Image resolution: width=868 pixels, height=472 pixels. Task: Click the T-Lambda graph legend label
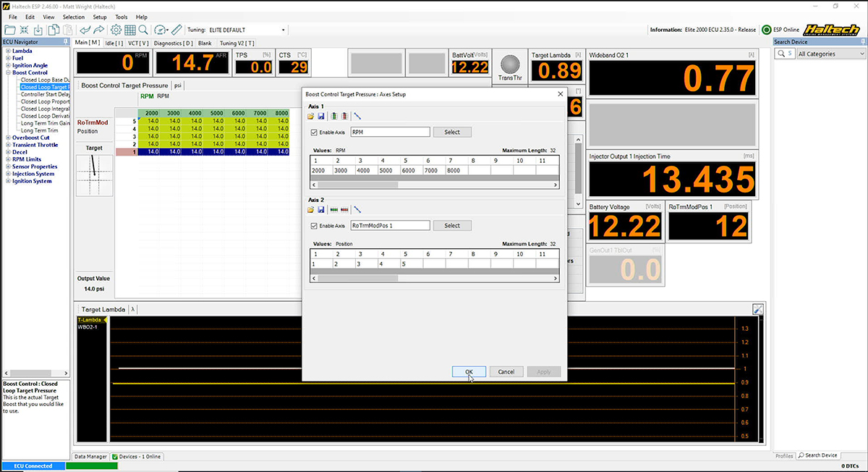pyautogui.click(x=90, y=320)
